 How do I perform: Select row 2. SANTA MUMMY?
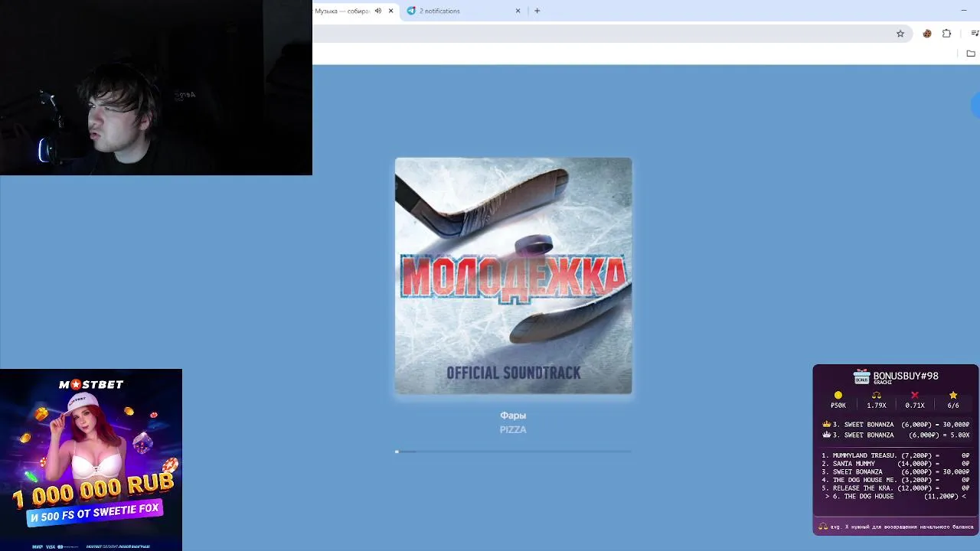tap(896, 464)
